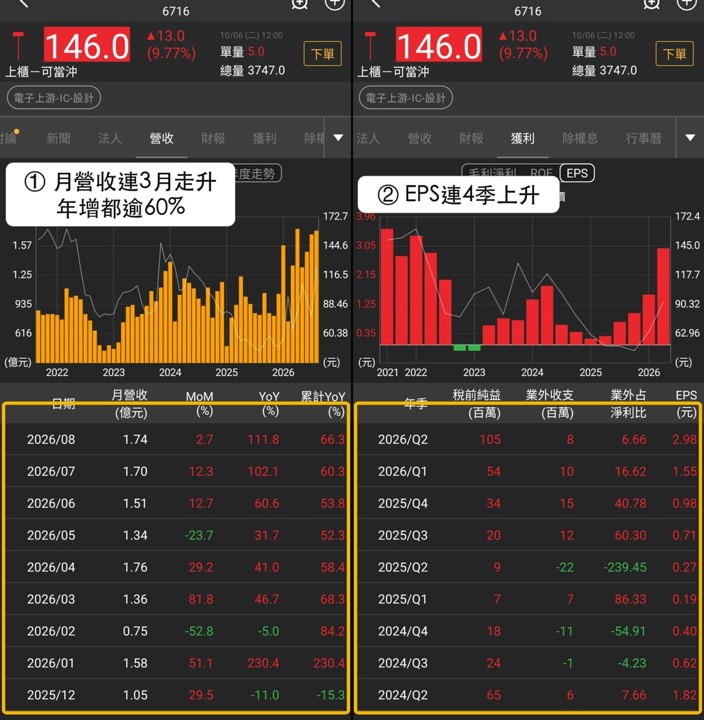The image size is (704, 720).
Task: Select the 2025/Q4 quarter row label
Action: coord(403,503)
